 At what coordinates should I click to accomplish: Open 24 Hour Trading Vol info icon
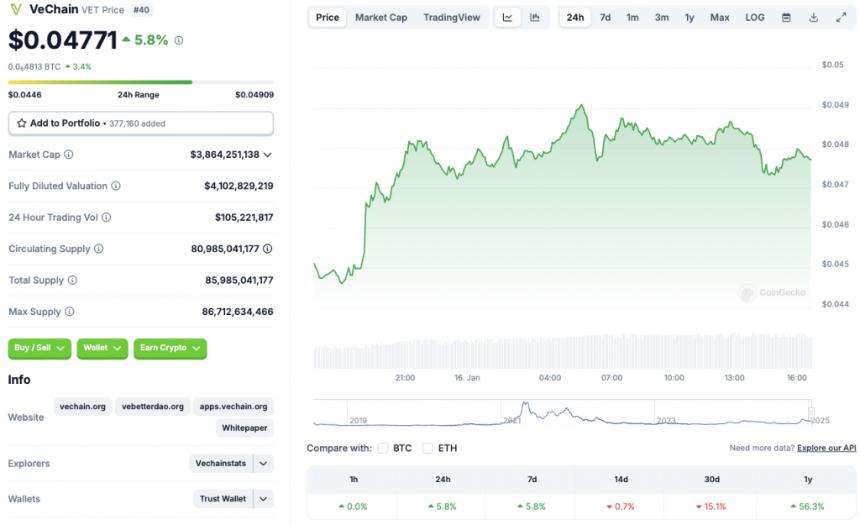point(106,217)
